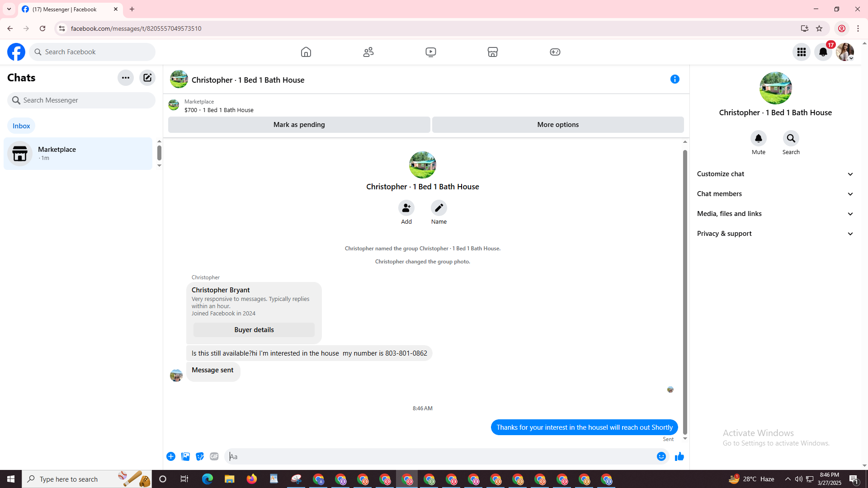Open the Marketplace icon in top navigation

point(493,52)
